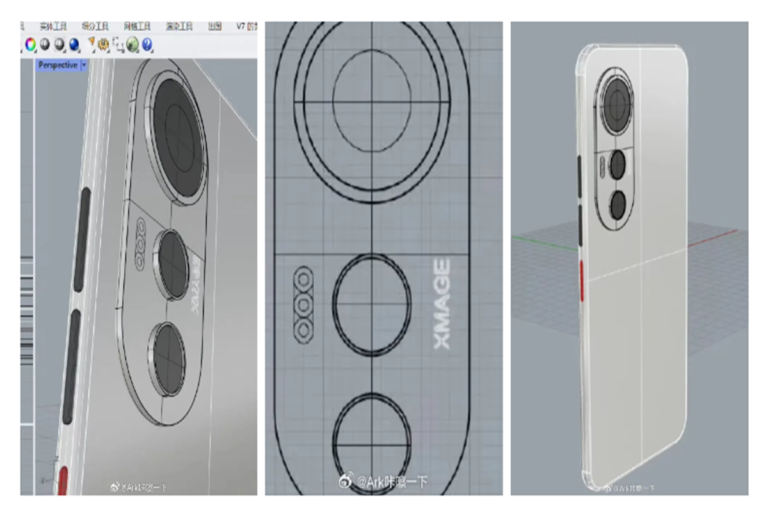Image resolution: width=768 pixels, height=512 pixels.
Task: Click the blue render sphere icon
Action: (x=74, y=44)
